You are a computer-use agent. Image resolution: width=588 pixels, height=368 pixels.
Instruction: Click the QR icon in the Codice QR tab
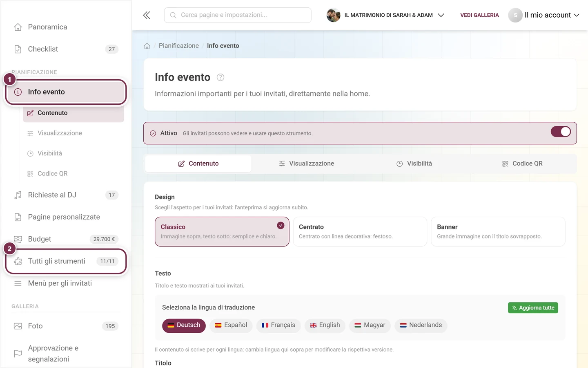[505, 164]
